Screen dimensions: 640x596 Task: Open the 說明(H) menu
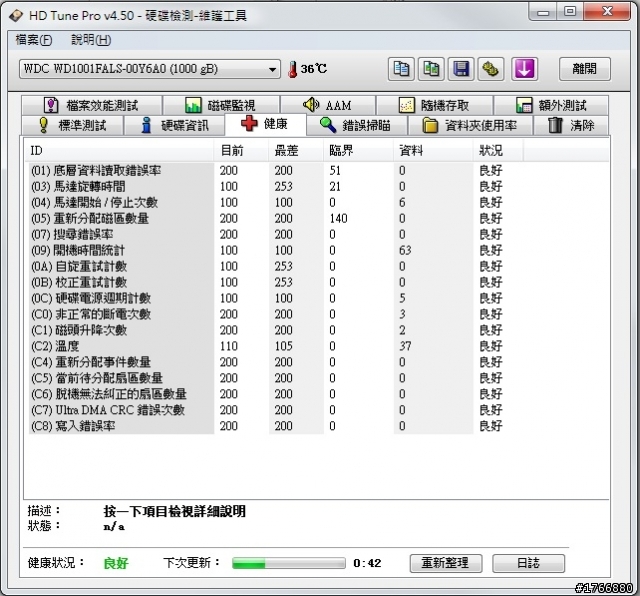(91, 40)
